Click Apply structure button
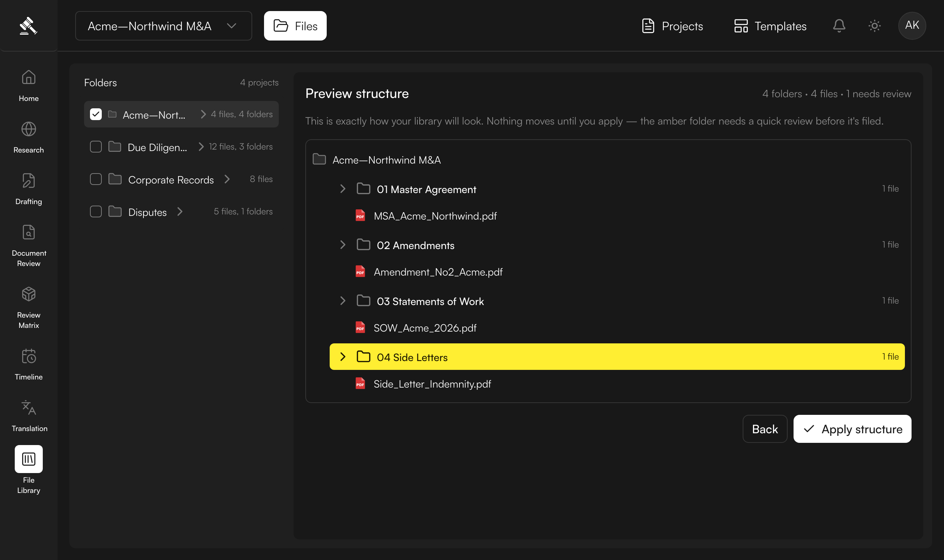Image resolution: width=944 pixels, height=560 pixels. (x=852, y=429)
